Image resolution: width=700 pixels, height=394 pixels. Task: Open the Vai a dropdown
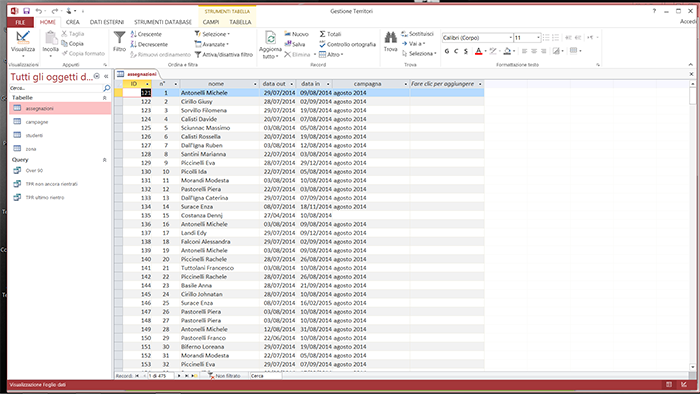pyautogui.click(x=413, y=44)
